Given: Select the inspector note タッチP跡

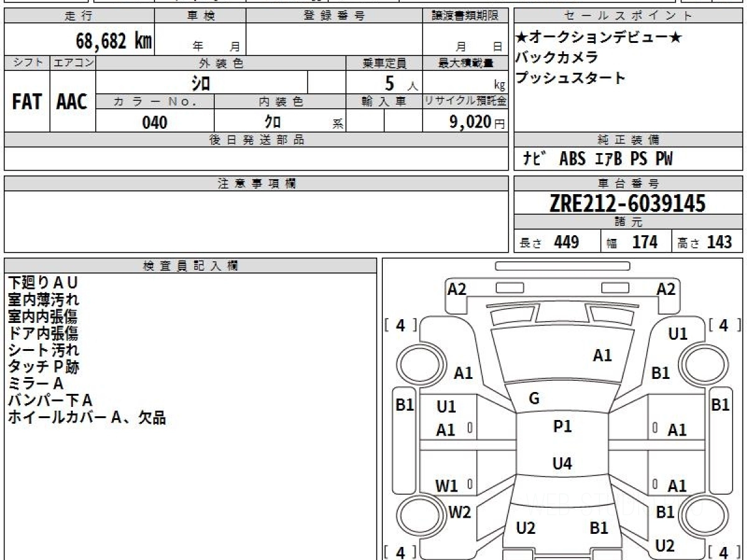Looking at the screenshot, I should click(44, 367).
